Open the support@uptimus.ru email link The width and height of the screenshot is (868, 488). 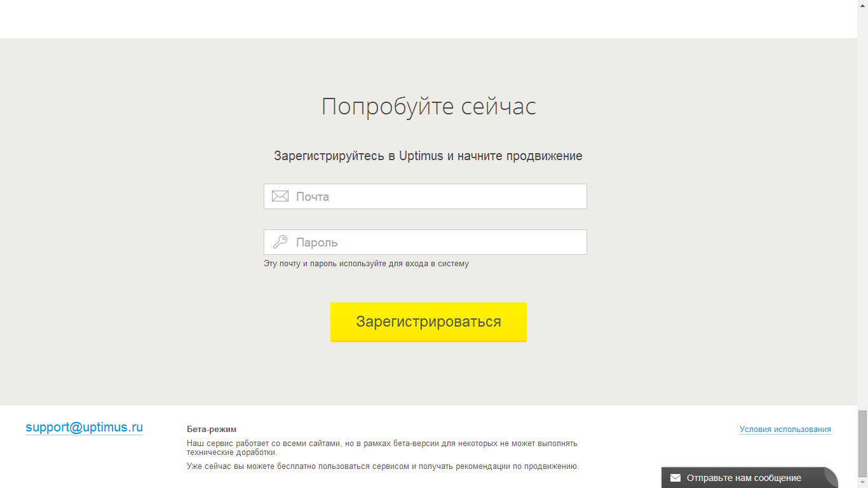(84, 427)
